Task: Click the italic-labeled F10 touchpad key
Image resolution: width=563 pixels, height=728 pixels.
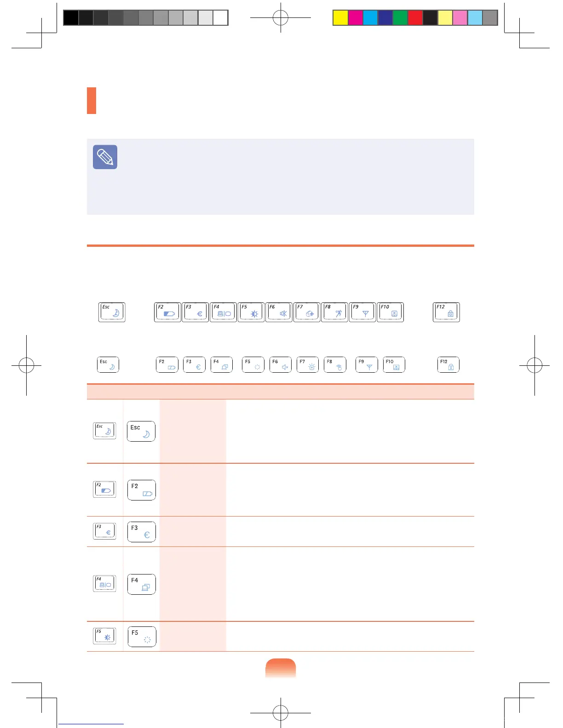Action: (390, 312)
